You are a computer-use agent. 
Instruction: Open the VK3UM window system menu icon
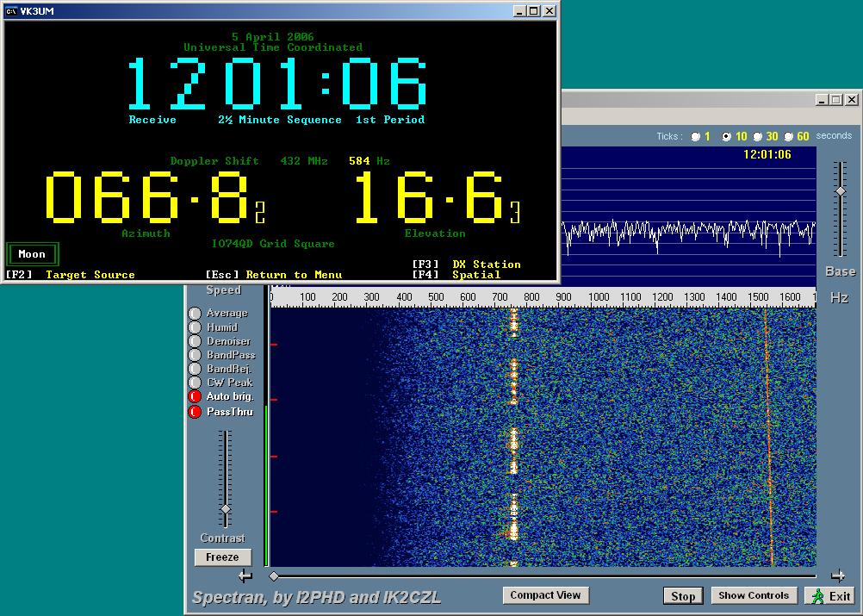click(x=12, y=11)
